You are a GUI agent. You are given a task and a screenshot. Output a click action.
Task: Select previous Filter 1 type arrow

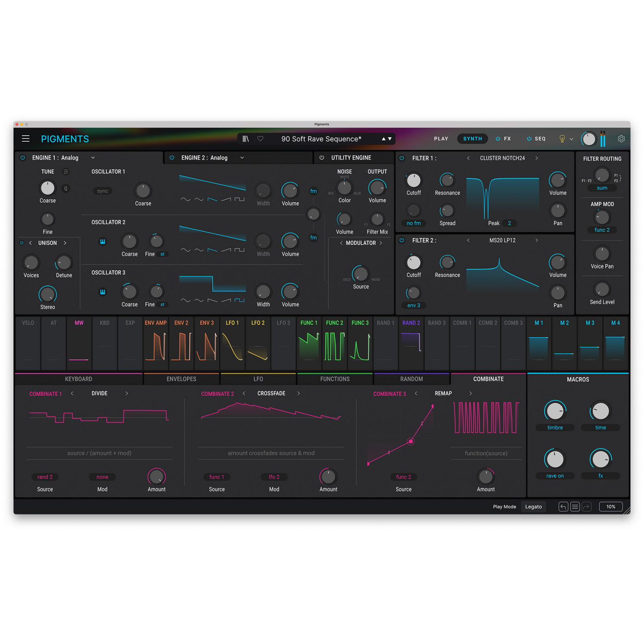[x=468, y=158]
